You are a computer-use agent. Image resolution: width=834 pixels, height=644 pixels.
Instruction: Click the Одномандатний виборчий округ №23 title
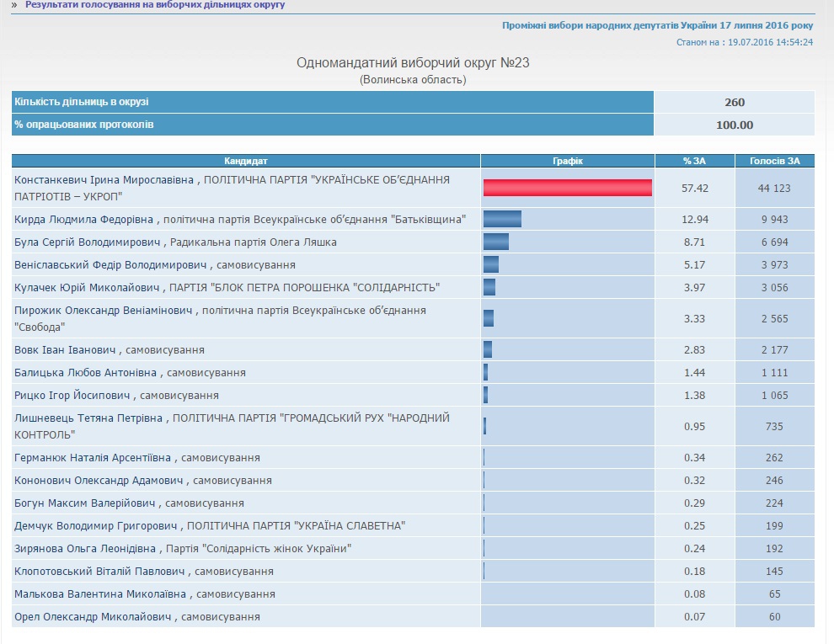413,62
